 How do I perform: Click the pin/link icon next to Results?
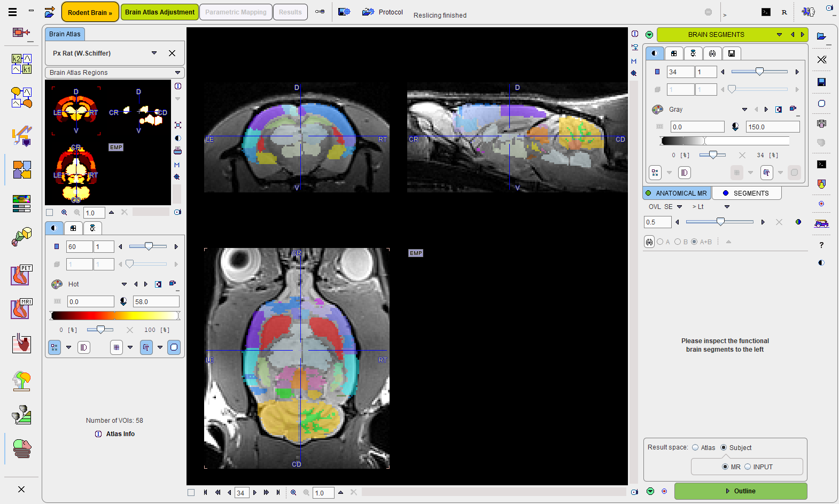click(x=320, y=12)
